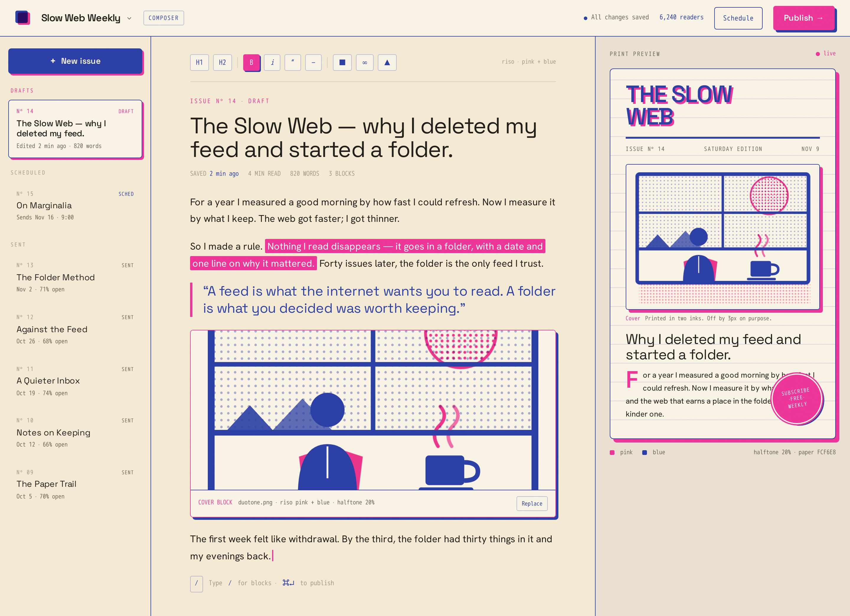Screen dimensions: 850x616
Task: Expand the Slow Web Weekly dropdown chevron
Action: pos(129,18)
